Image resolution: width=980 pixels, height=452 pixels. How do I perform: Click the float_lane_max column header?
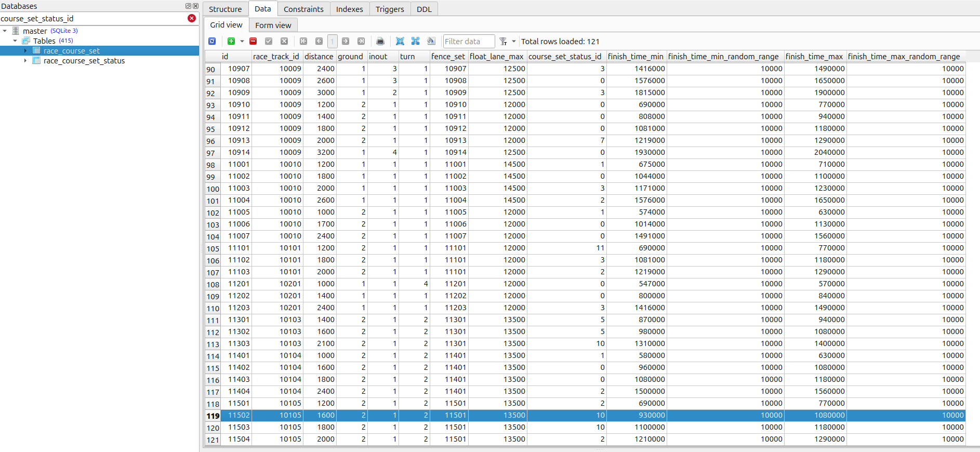click(497, 56)
